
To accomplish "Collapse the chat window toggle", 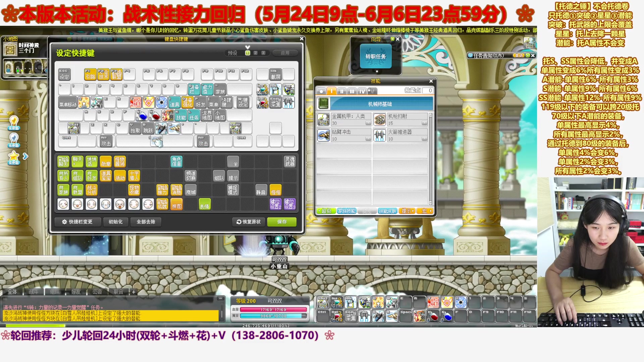I will coord(220,298).
